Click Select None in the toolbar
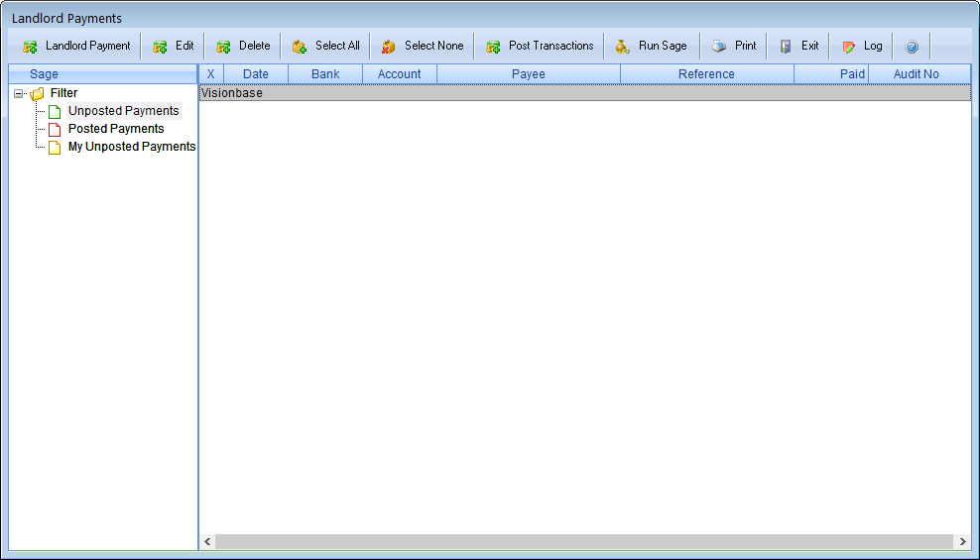Viewport: 980px width, 560px height. click(422, 47)
